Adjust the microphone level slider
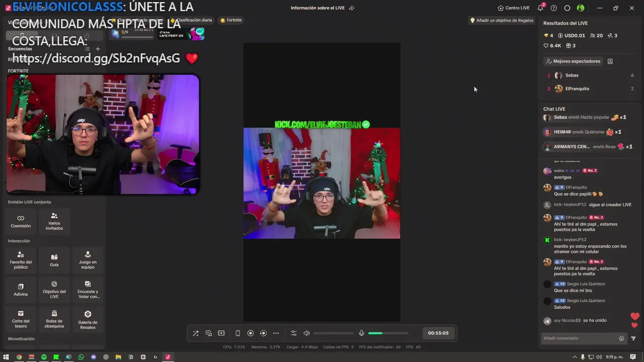Viewport: 644px width, 362px height. coord(388,333)
